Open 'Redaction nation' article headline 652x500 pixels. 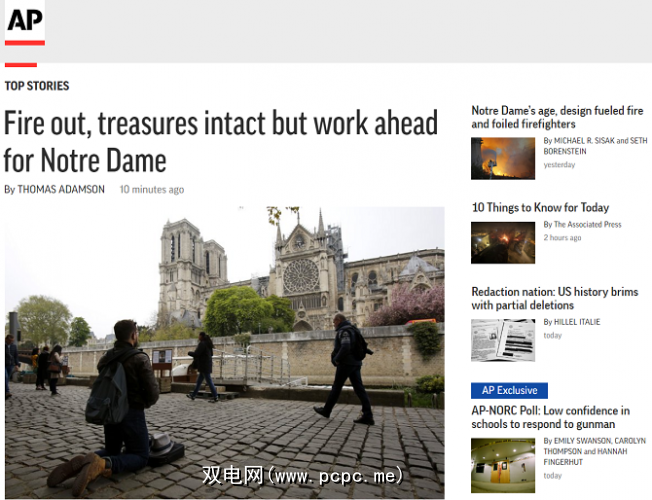pyautogui.click(x=554, y=298)
